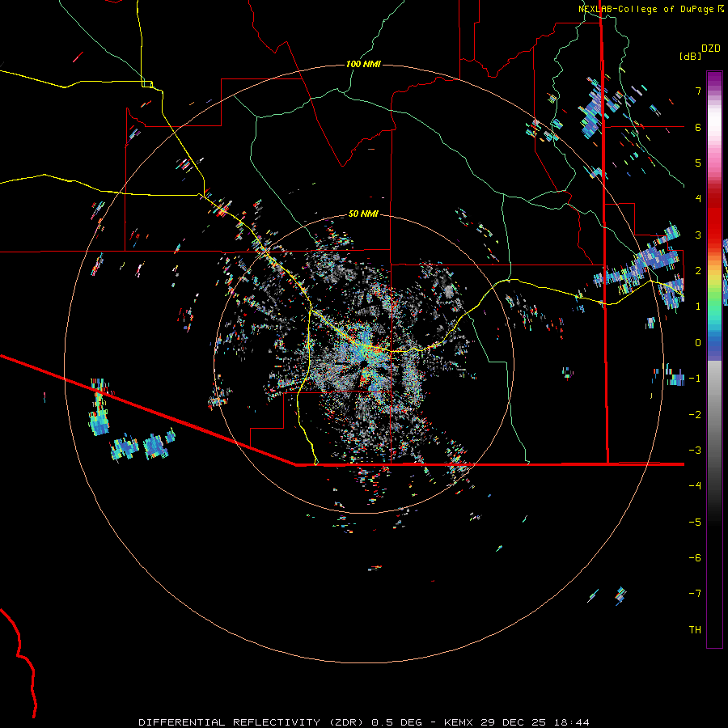Click the '6' value on the color scale

[698, 127]
